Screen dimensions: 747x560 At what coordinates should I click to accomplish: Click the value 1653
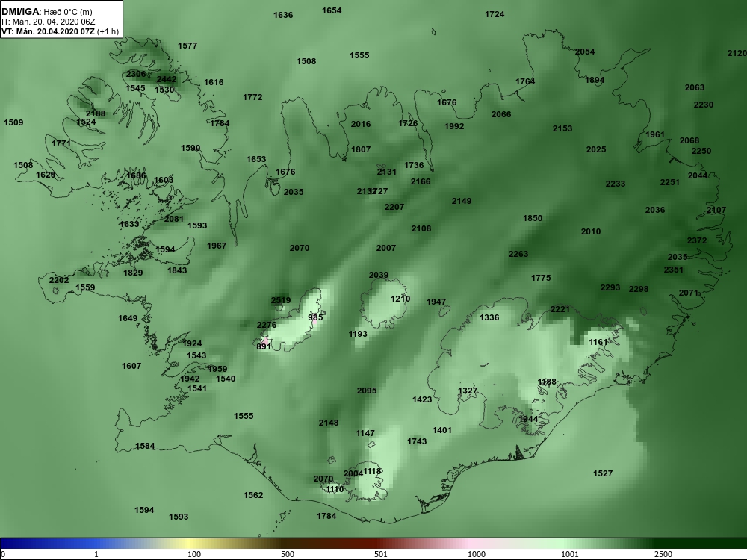point(256,159)
